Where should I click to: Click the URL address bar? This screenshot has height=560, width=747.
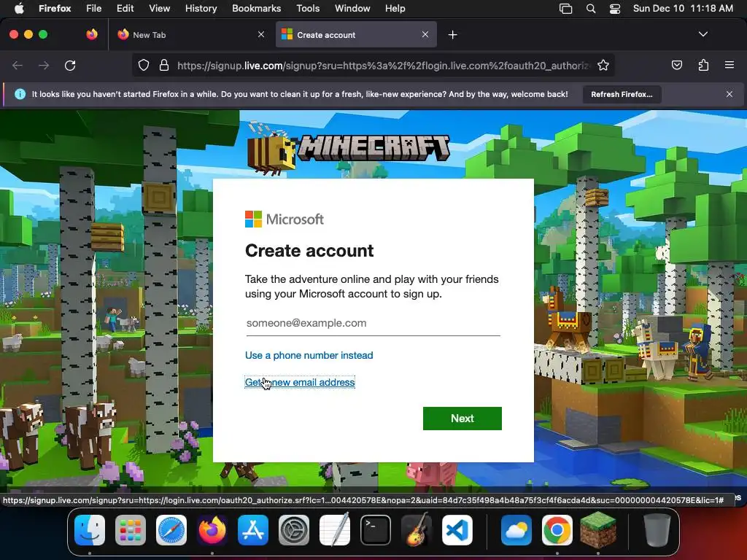tap(383, 65)
